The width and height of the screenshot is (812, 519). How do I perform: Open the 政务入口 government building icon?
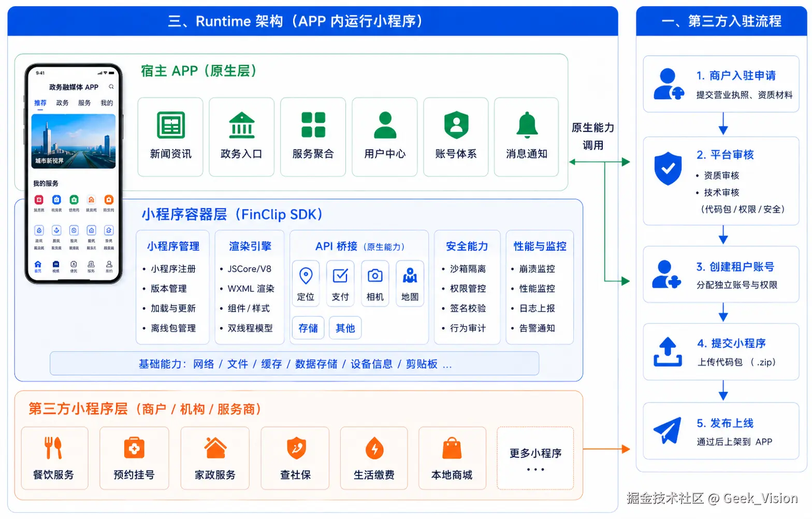tap(242, 125)
